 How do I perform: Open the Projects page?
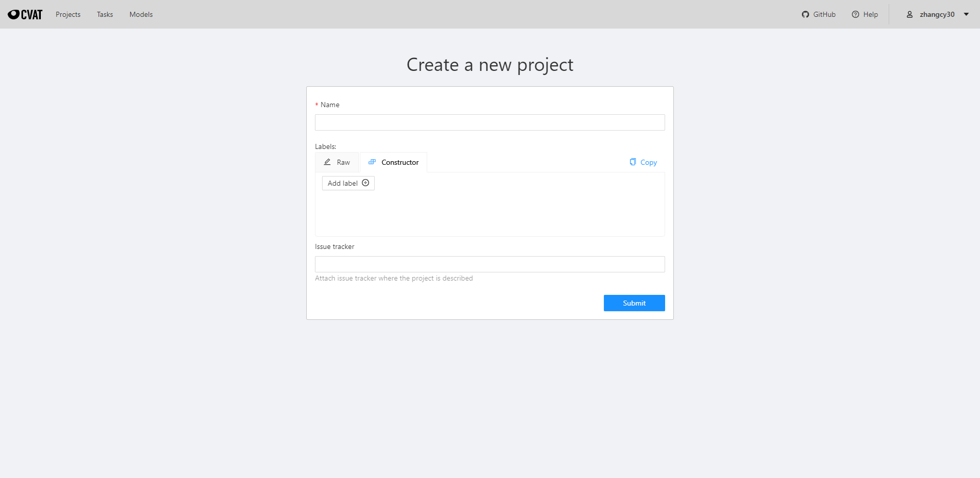pos(68,14)
